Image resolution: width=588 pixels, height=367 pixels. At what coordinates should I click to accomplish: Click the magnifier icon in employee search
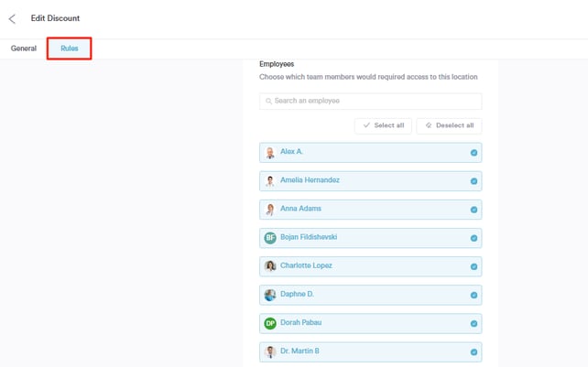click(268, 102)
